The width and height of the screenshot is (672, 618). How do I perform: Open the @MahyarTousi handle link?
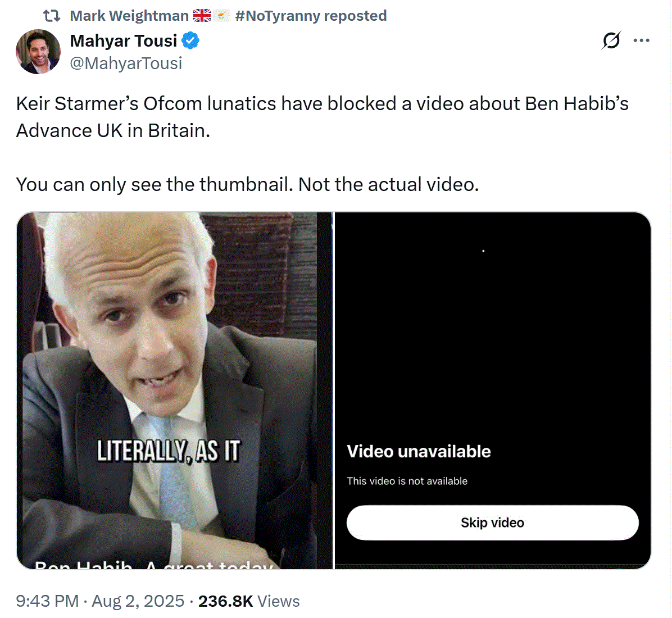click(x=126, y=63)
